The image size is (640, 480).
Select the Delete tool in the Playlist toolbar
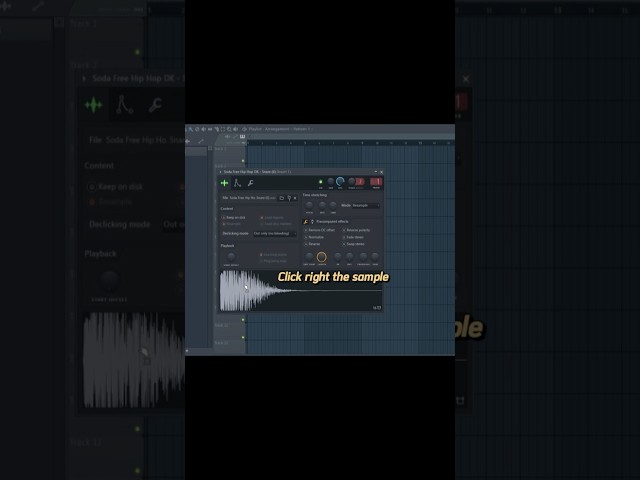[197, 129]
